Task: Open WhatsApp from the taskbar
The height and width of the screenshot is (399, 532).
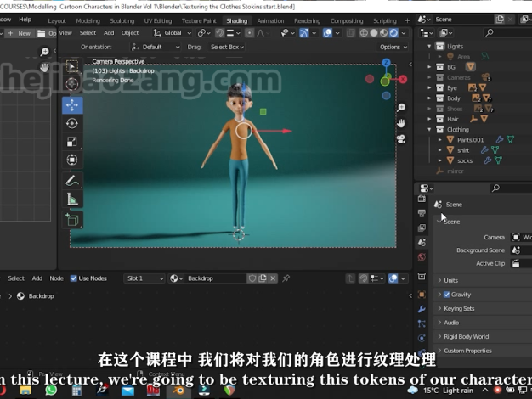Action: click(x=51, y=391)
